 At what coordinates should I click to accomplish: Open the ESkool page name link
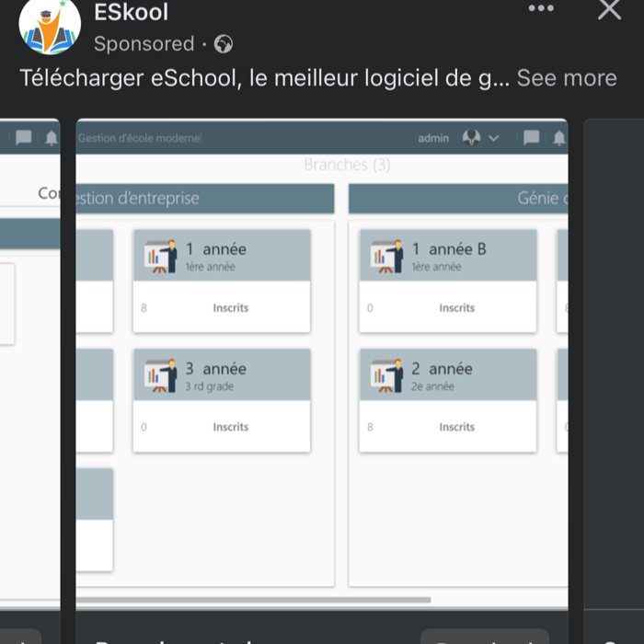[131, 12]
